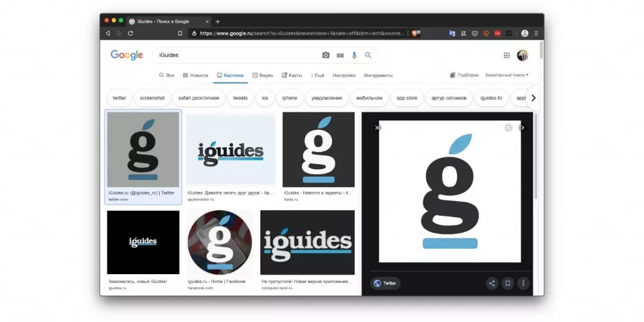Open the browser hamburger menu
The width and height of the screenshot is (644, 322).
[x=536, y=33]
